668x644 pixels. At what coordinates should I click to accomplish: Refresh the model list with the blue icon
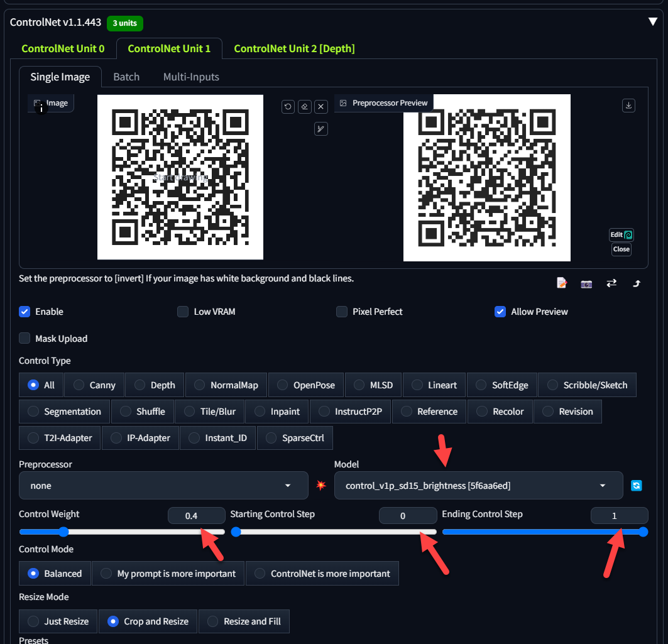[637, 485]
